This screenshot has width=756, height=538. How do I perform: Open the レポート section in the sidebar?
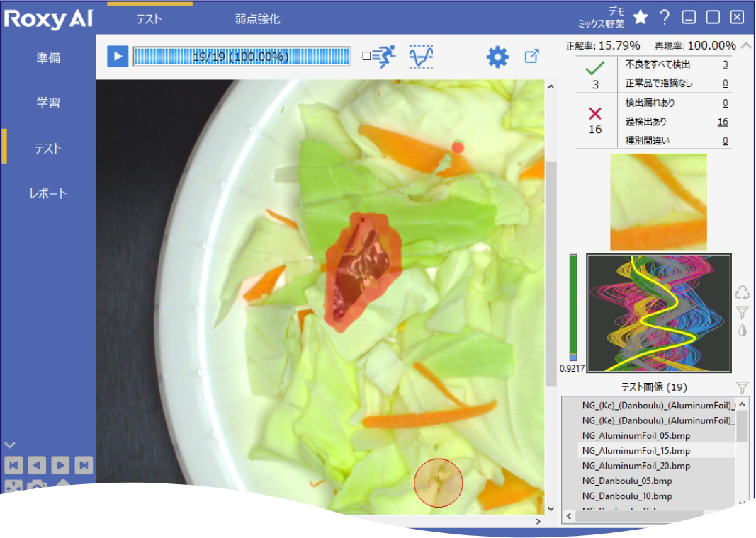tap(48, 193)
